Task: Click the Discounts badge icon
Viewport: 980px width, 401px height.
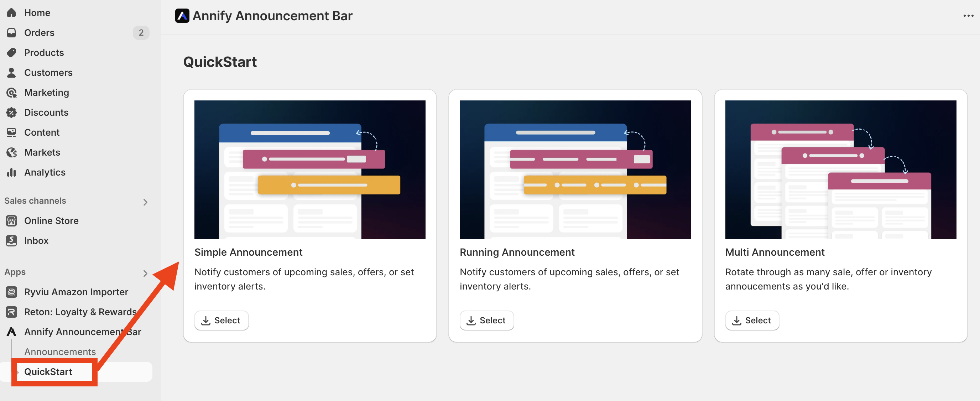Action: point(11,112)
